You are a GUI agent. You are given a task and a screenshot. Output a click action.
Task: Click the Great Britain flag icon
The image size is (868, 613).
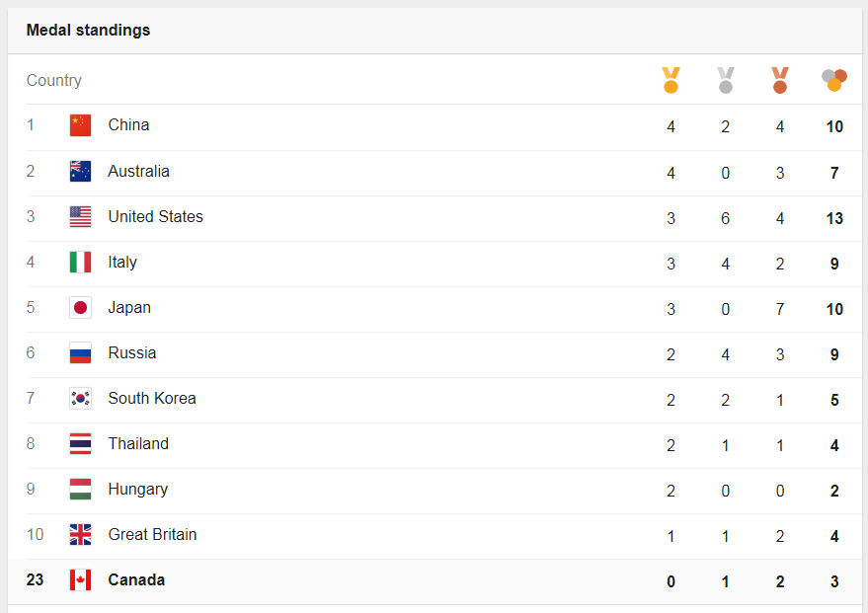(x=80, y=535)
